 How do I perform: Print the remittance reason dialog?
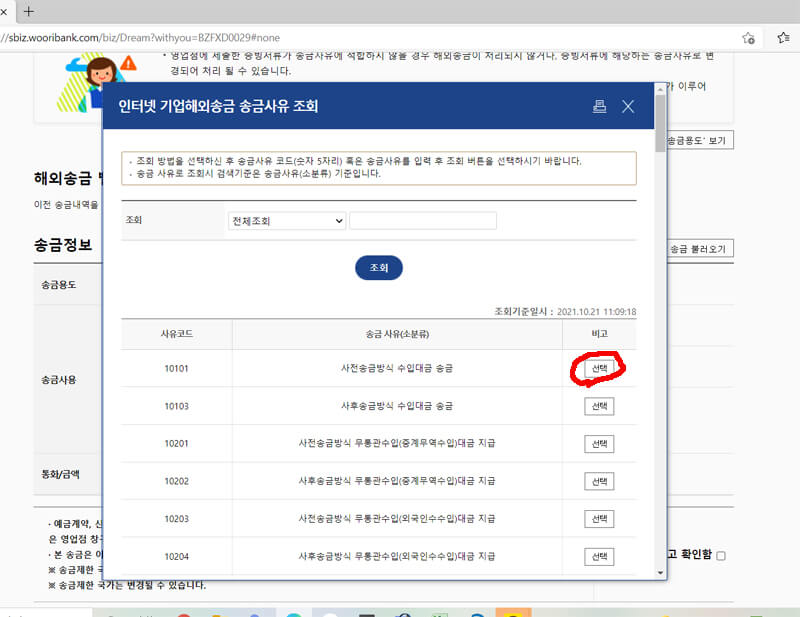click(x=599, y=106)
